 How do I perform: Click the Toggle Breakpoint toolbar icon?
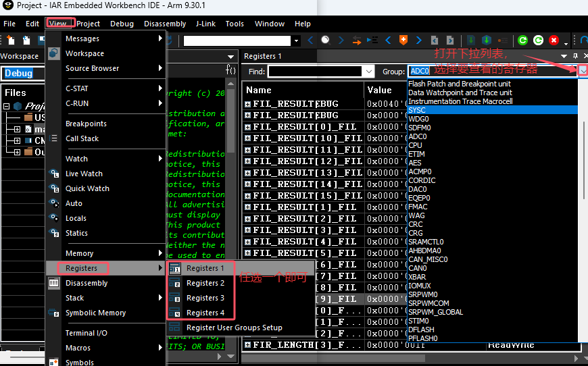502,40
